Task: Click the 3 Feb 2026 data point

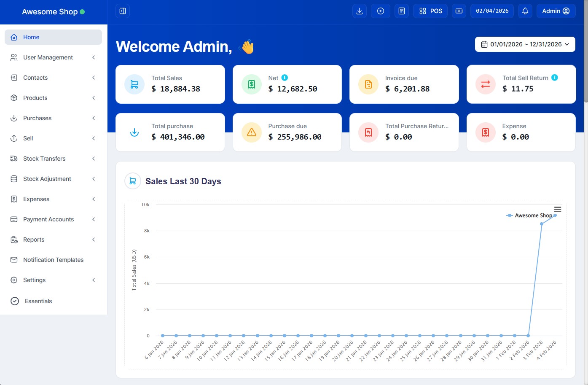Action: [542, 224]
